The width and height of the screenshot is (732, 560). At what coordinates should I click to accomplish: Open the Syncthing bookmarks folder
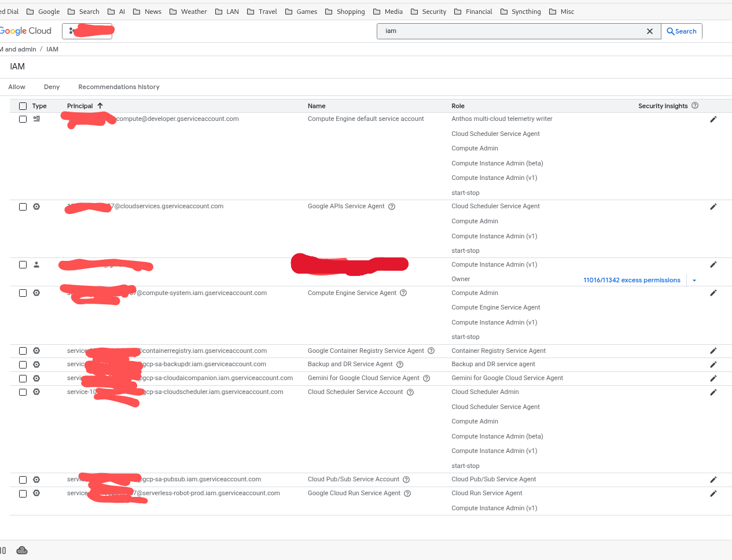coord(520,12)
